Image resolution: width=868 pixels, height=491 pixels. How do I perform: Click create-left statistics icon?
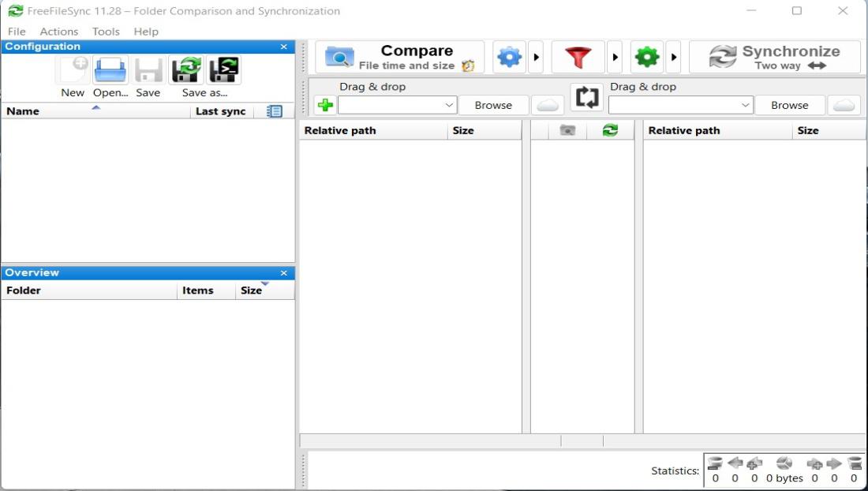[754, 463]
